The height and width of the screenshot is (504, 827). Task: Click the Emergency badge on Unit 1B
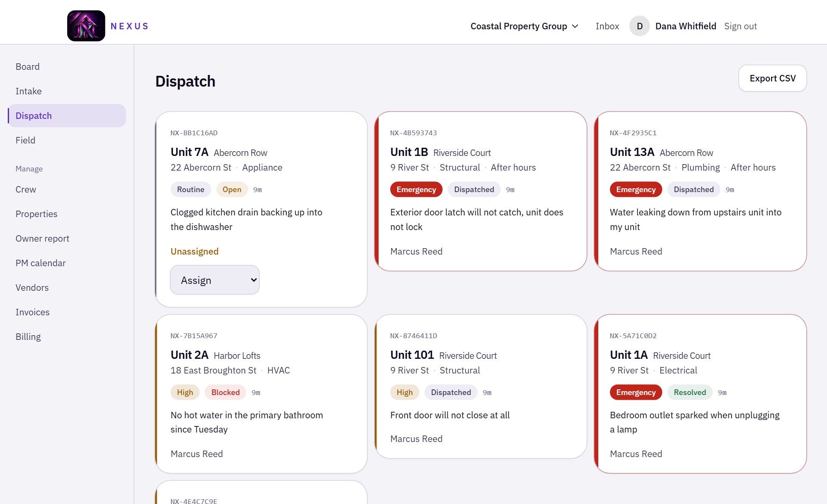416,190
